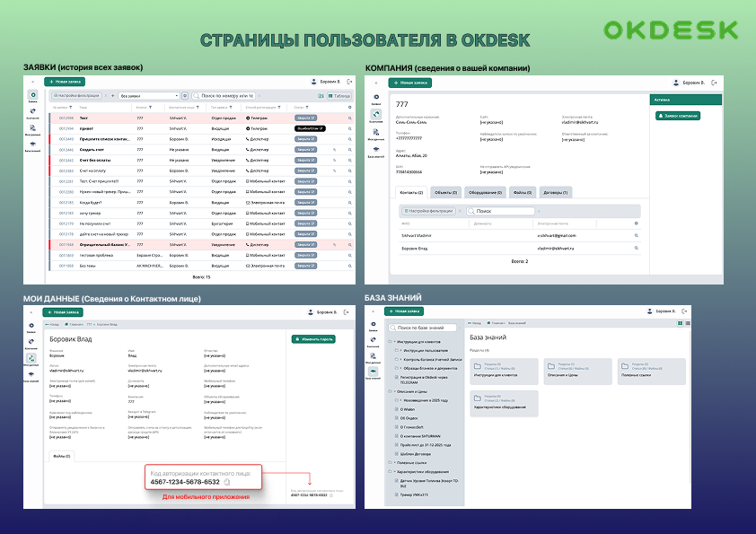
Task: Click the Заявки компании button
Action: tap(677, 116)
